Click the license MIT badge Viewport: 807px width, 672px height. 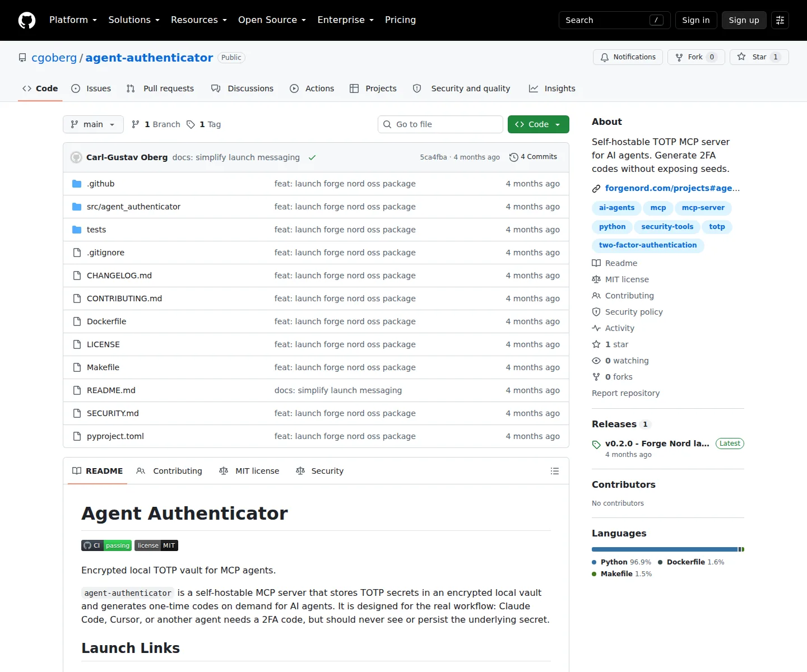(156, 545)
